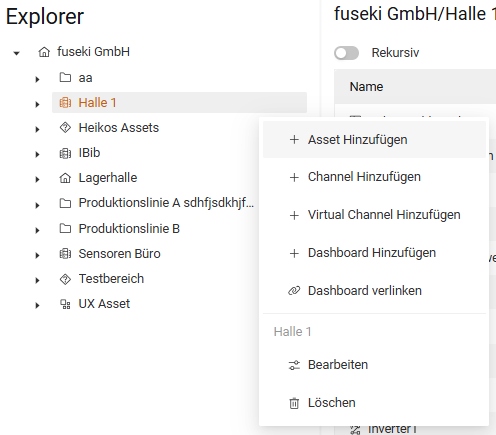
Task: Expand the Sensoren Büro tree node
Action: (x=37, y=255)
